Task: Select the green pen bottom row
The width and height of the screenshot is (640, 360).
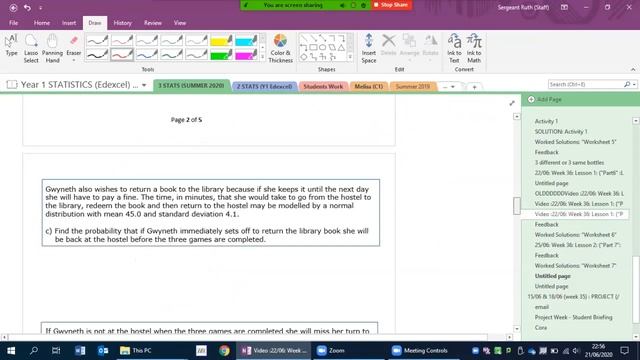Action: [x=172, y=54]
